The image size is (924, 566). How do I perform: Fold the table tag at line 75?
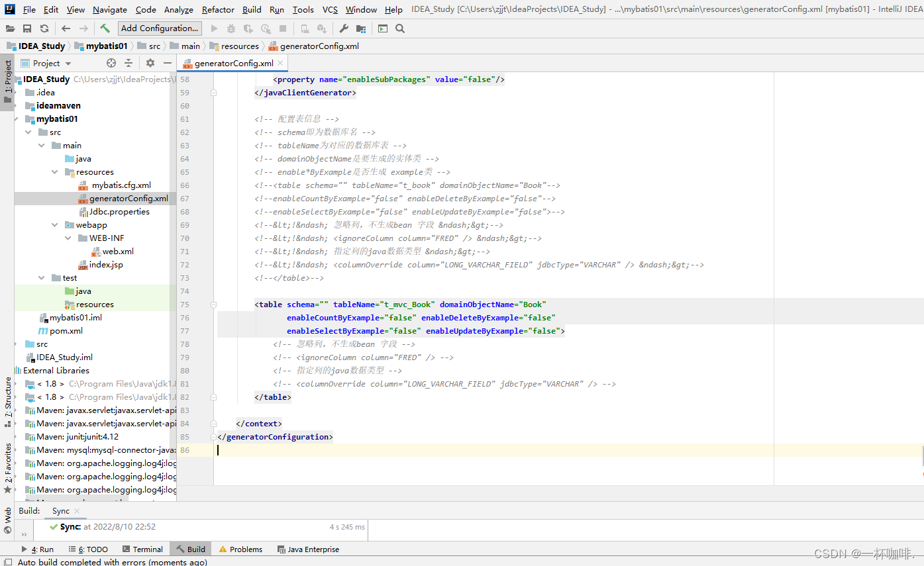click(x=213, y=305)
